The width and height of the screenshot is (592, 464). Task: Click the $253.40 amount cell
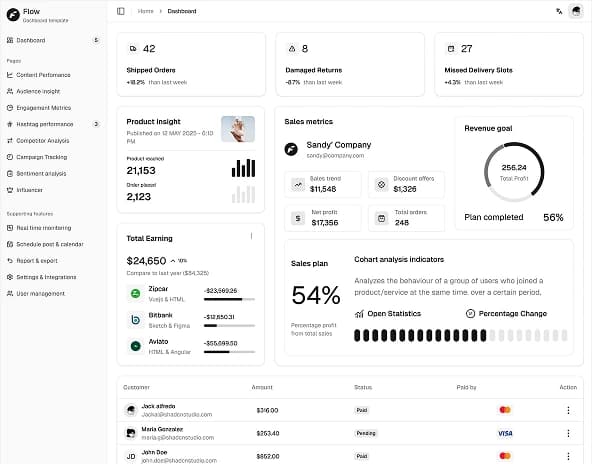coord(268,433)
